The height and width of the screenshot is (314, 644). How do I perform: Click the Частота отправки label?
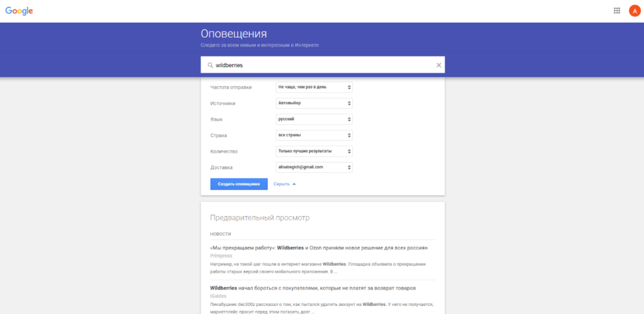tap(231, 87)
